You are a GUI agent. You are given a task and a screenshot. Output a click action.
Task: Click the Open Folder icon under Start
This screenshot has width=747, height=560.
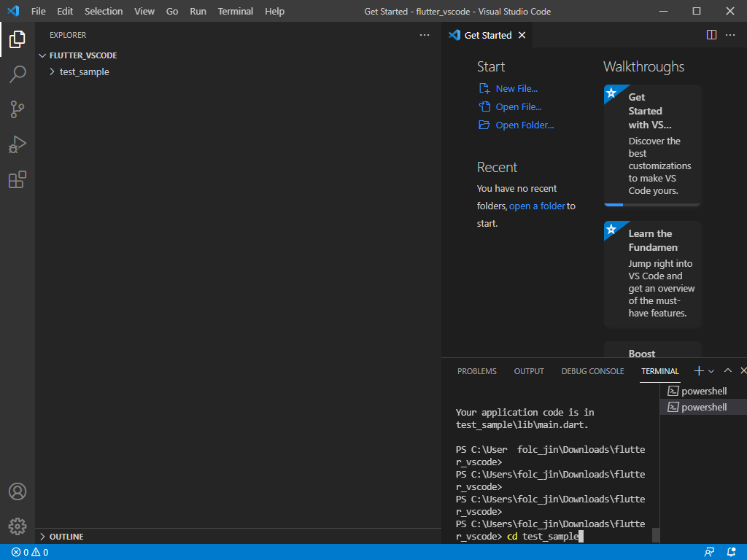(484, 125)
